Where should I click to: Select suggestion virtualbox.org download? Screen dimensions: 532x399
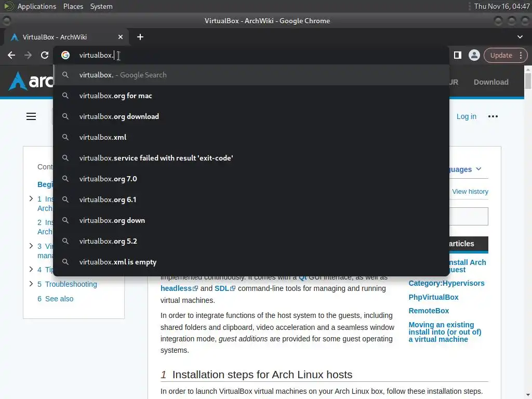[251, 116]
